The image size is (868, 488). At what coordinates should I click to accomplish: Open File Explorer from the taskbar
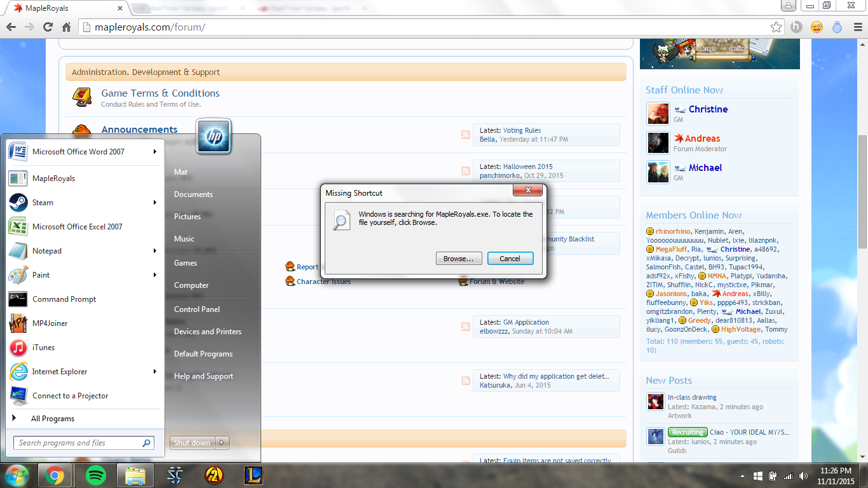click(136, 475)
